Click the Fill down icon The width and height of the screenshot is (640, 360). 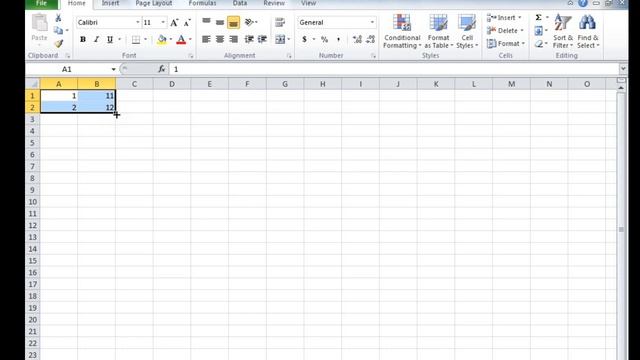[x=539, y=31]
